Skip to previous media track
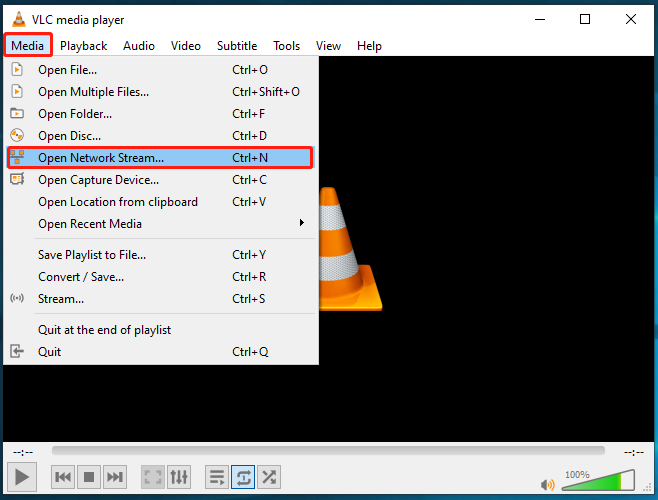 click(63, 477)
